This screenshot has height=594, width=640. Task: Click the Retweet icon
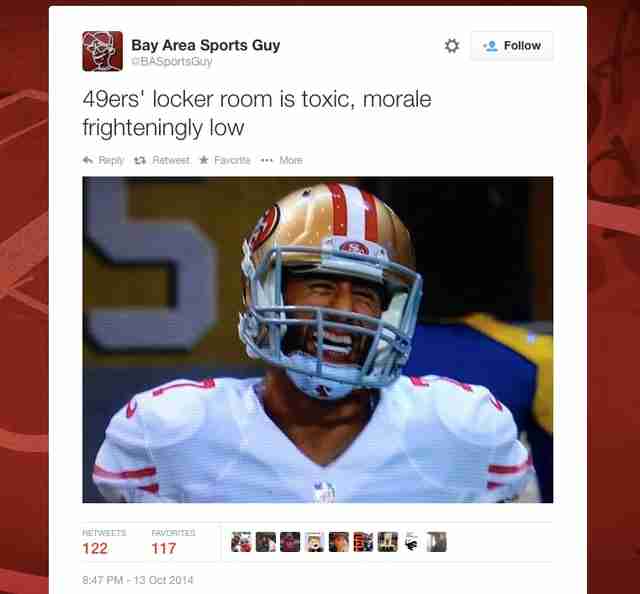click(140, 160)
